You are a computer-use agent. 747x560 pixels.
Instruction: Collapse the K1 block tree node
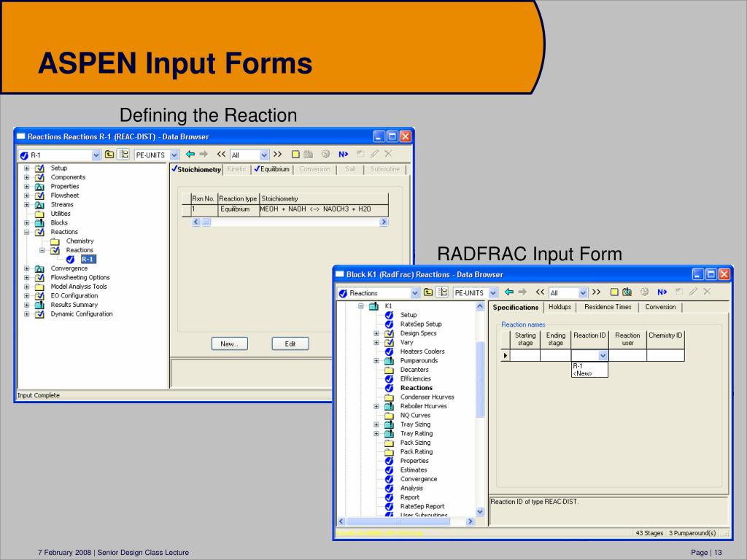(360, 306)
